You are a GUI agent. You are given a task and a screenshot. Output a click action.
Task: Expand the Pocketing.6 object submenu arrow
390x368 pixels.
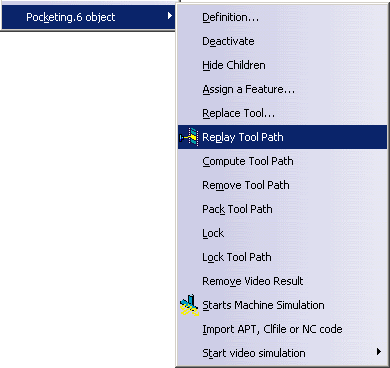tap(170, 16)
